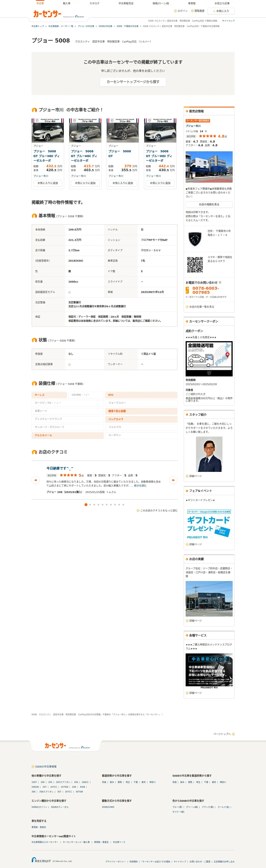
Task: Open the 中古車販売店 navigation tab
Action: [126, 3]
